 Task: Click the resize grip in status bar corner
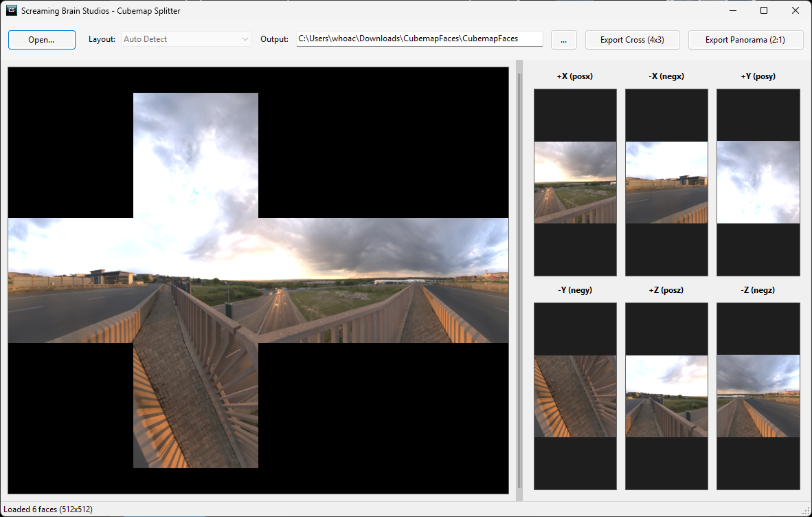pyautogui.click(x=806, y=511)
